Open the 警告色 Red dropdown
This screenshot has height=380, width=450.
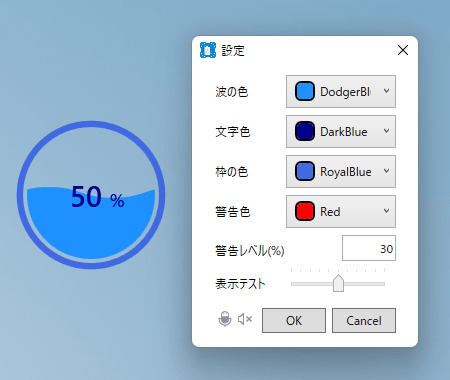click(341, 212)
